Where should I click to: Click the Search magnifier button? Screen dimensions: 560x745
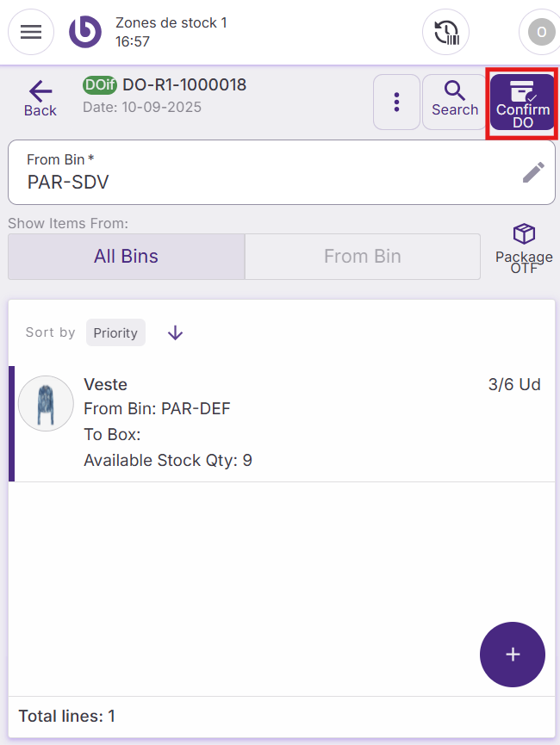click(454, 98)
